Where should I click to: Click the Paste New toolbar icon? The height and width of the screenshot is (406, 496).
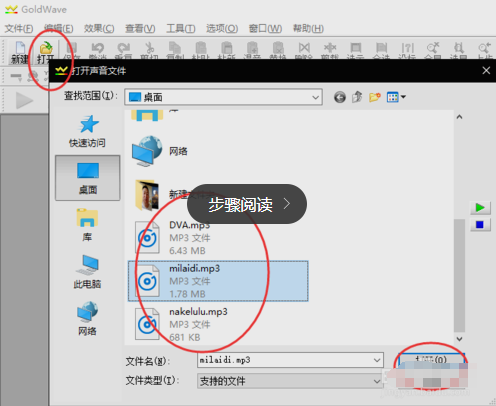[x=226, y=50]
